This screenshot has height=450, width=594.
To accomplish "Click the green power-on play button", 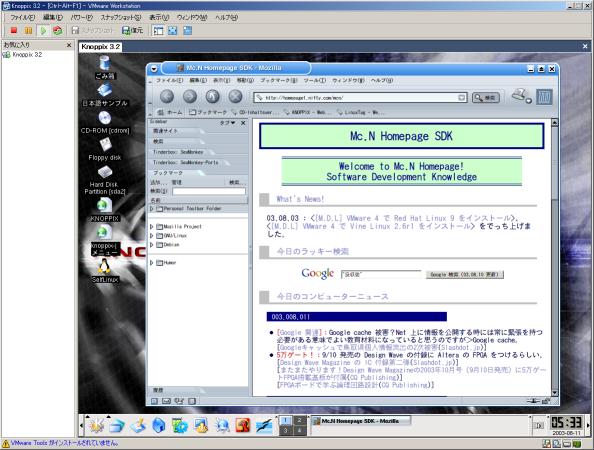I will point(43,30).
